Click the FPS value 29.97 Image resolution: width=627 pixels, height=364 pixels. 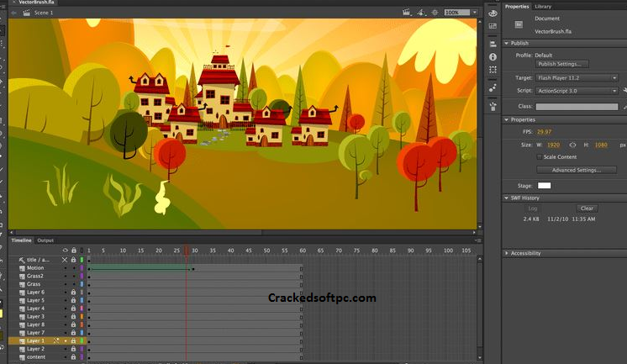tap(544, 132)
